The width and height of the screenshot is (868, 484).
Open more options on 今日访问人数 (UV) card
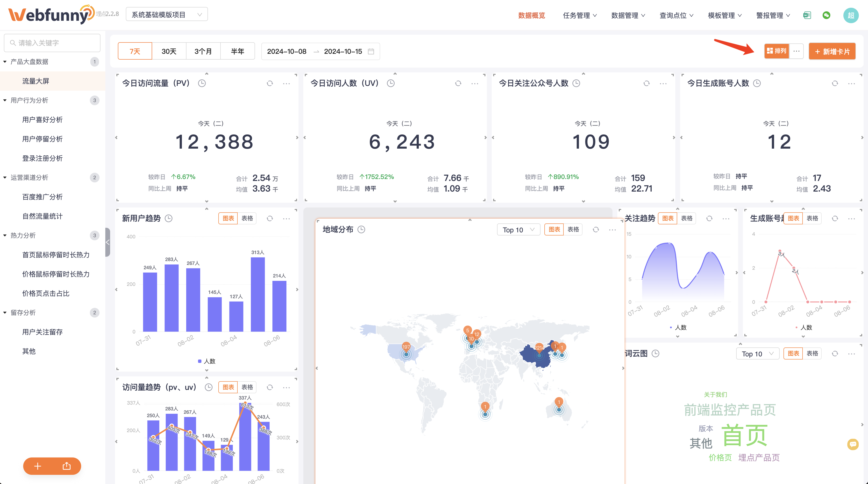475,83
